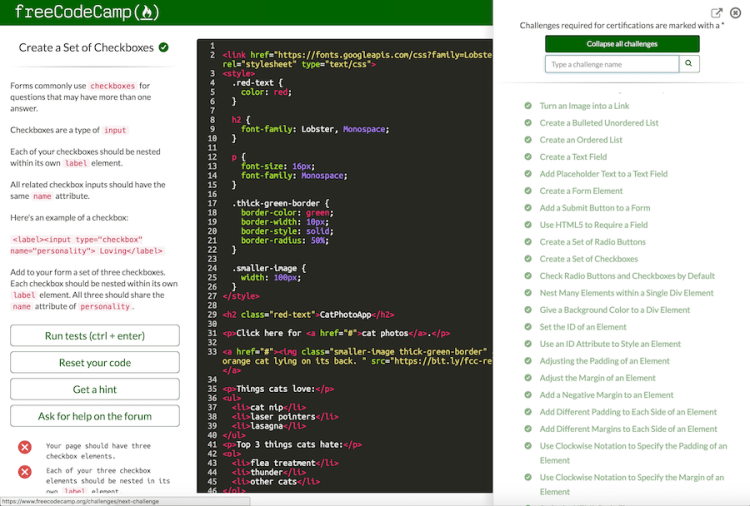
Task: Open challenge map in new window icon
Action: (716, 13)
